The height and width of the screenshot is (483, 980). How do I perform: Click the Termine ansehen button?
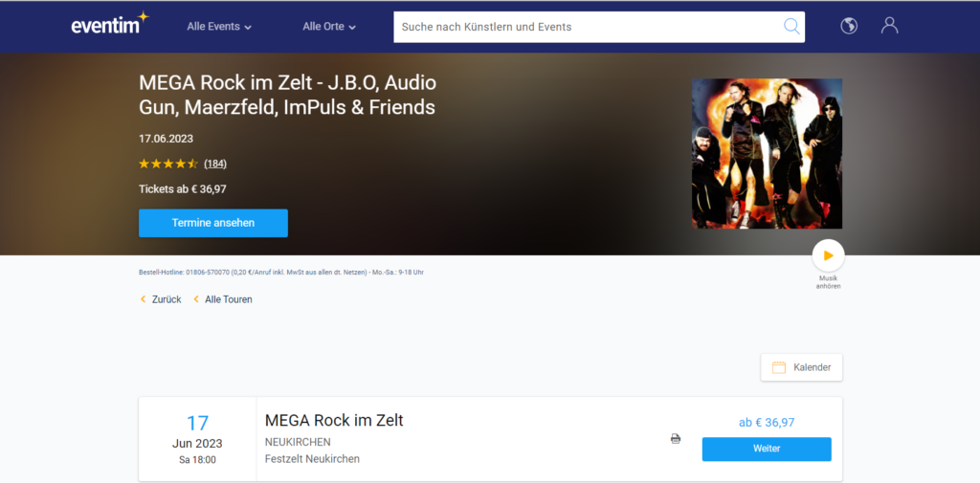213,223
